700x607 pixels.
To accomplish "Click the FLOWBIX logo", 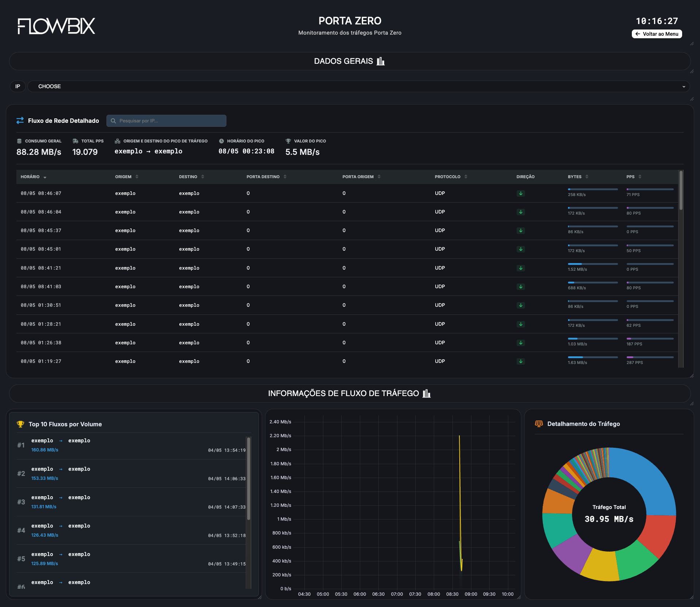I will coord(57,26).
